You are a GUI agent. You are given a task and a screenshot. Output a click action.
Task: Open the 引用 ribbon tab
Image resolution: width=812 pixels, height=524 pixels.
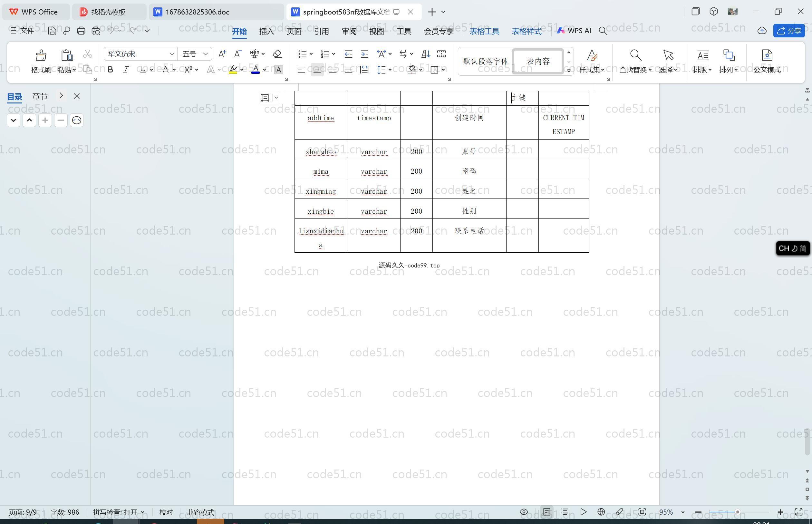point(321,31)
